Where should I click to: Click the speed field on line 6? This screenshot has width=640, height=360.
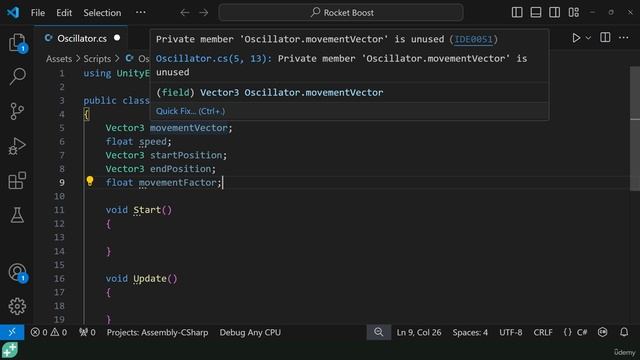tap(153, 142)
